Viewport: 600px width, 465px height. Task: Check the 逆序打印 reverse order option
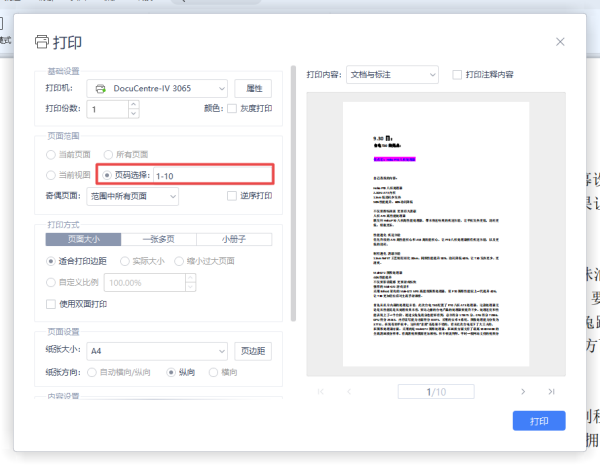tap(232, 196)
